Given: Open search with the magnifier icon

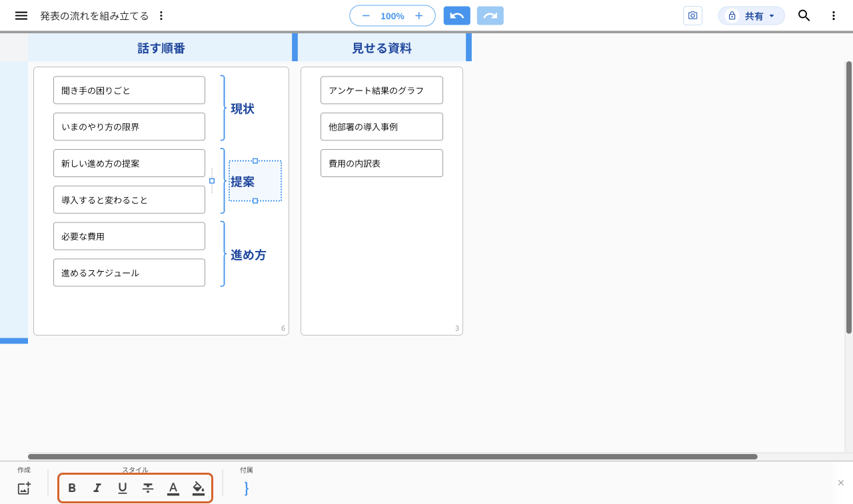Looking at the screenshot, I should (804, 15).
